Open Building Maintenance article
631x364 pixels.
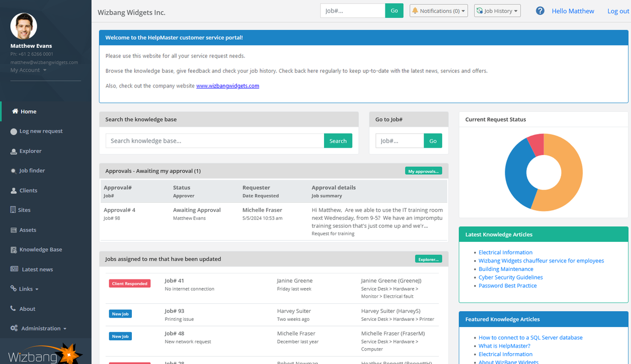pos(506,269)
